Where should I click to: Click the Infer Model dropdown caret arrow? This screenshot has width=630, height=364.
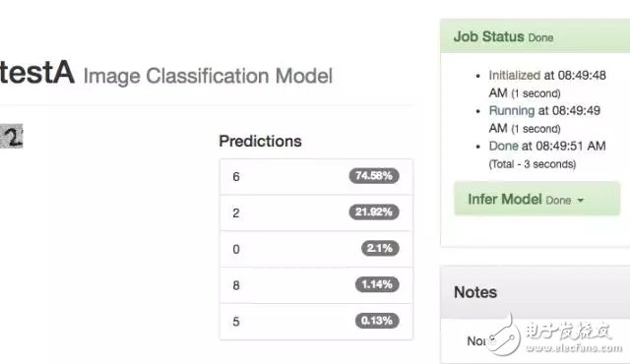[581, 201]
